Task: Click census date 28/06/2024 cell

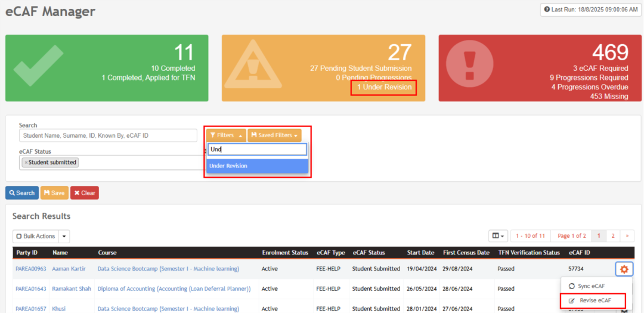Action: tap(457, 289)
